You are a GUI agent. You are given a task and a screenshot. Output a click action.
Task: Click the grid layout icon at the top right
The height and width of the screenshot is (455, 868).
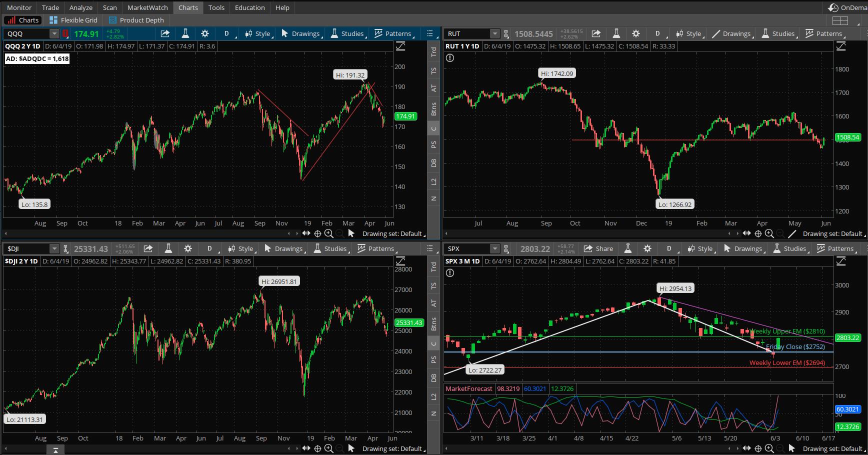(x=840, y=20)
